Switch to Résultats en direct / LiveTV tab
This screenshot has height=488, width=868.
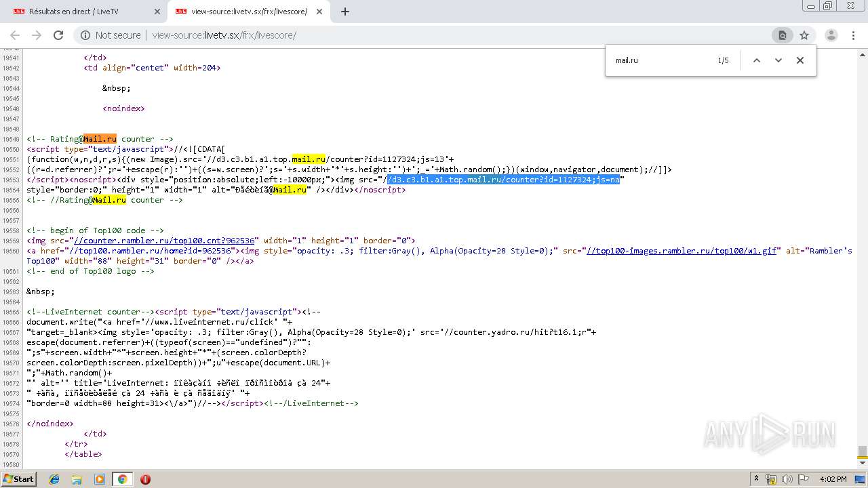click(x=85, y=12)
